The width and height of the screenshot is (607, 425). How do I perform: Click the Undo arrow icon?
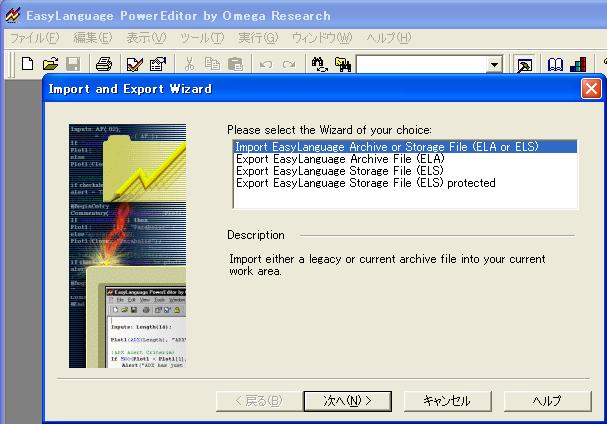266,64
